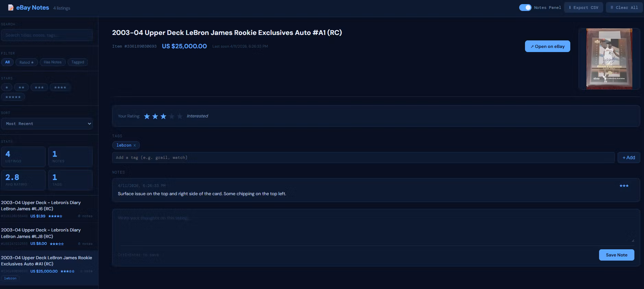The width and height of the screenshot is (644, 289).
Task: Set rating to three stars
Action: (x=163, y=116)
